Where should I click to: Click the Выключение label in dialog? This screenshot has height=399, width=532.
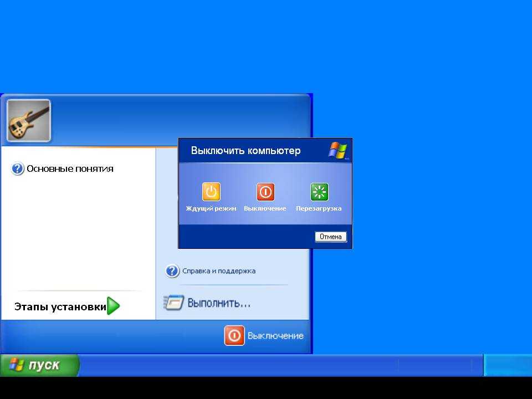[265, 209]
